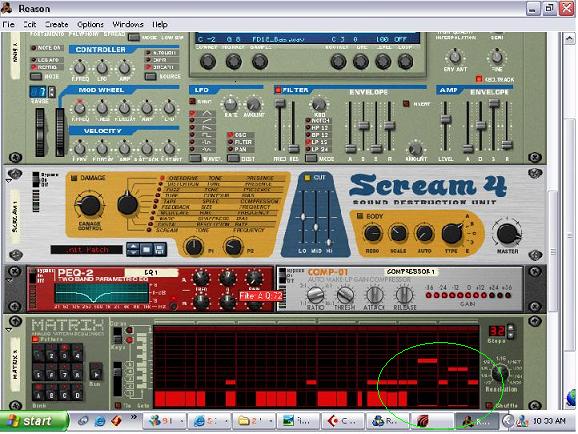Open the Edit menu
578x434 pixels.
[29, 24]
